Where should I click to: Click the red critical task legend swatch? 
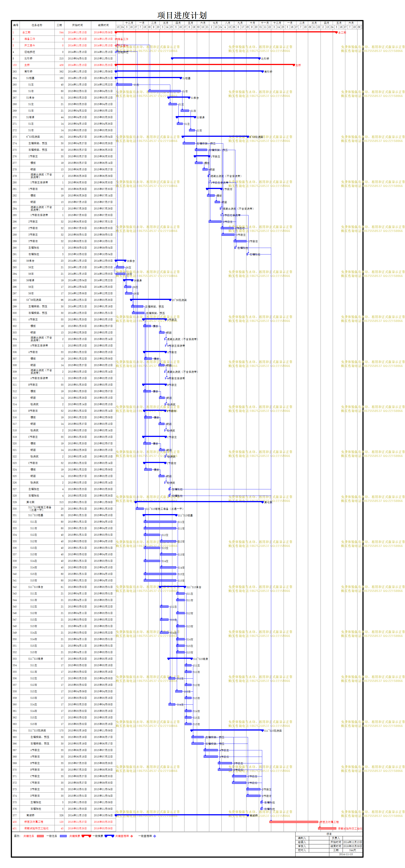tap(40, 836)
